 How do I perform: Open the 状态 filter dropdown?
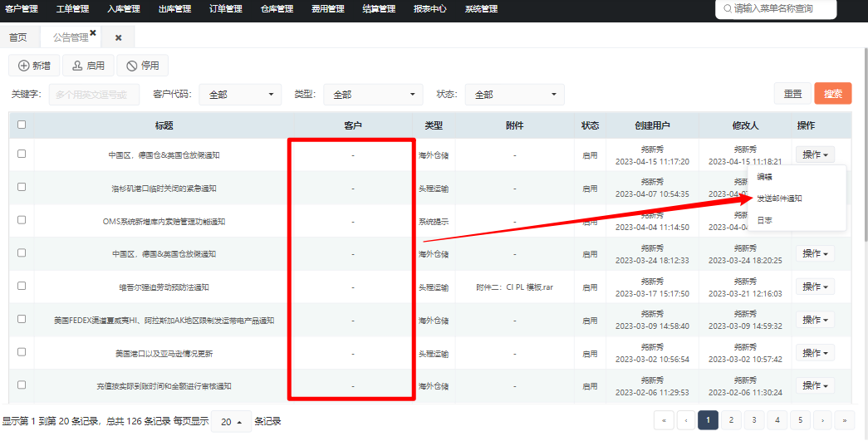[514, 95]
